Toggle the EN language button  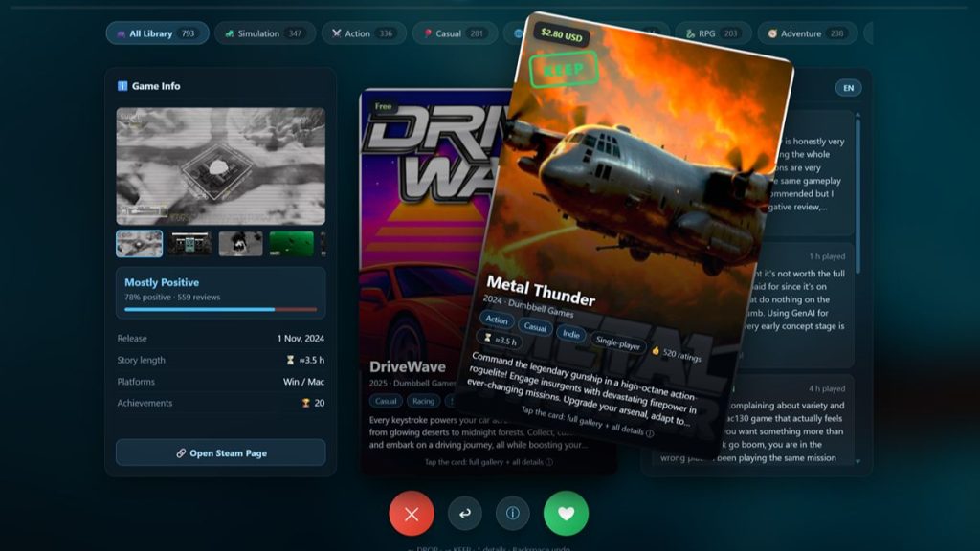[x=848, y=87]
